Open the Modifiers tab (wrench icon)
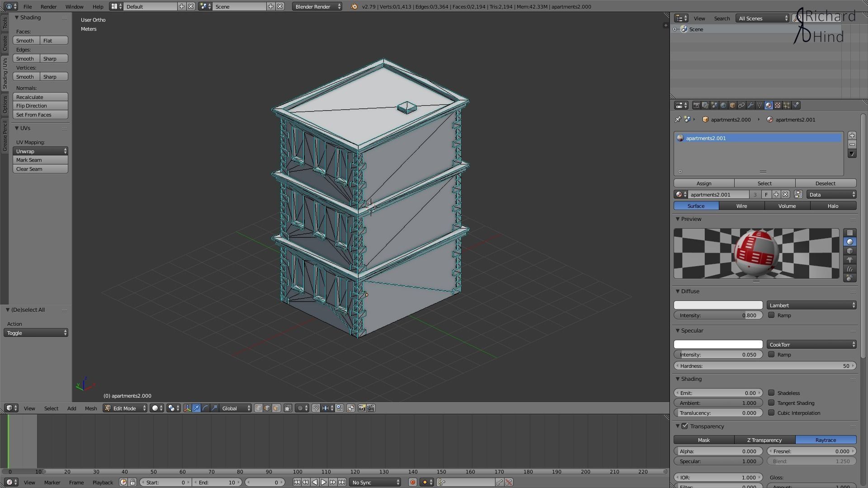Screen dimensions: 868x488 click(750, 105)
